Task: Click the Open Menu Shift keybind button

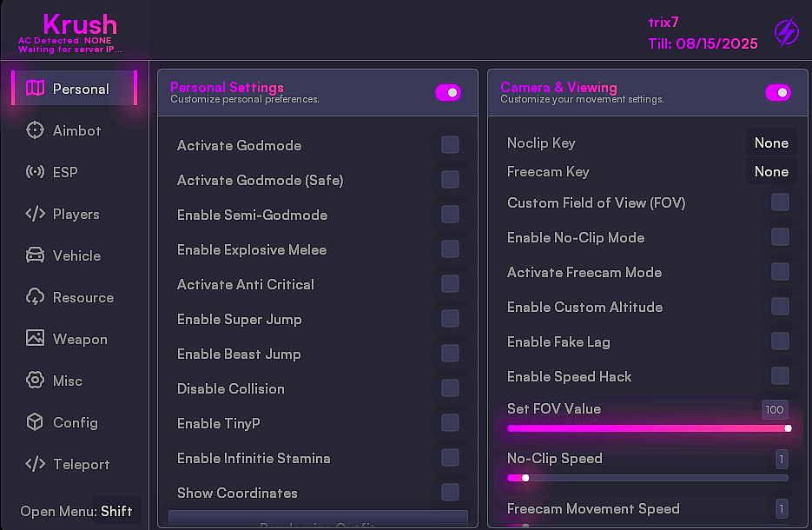Action: (x=116, y=511)
